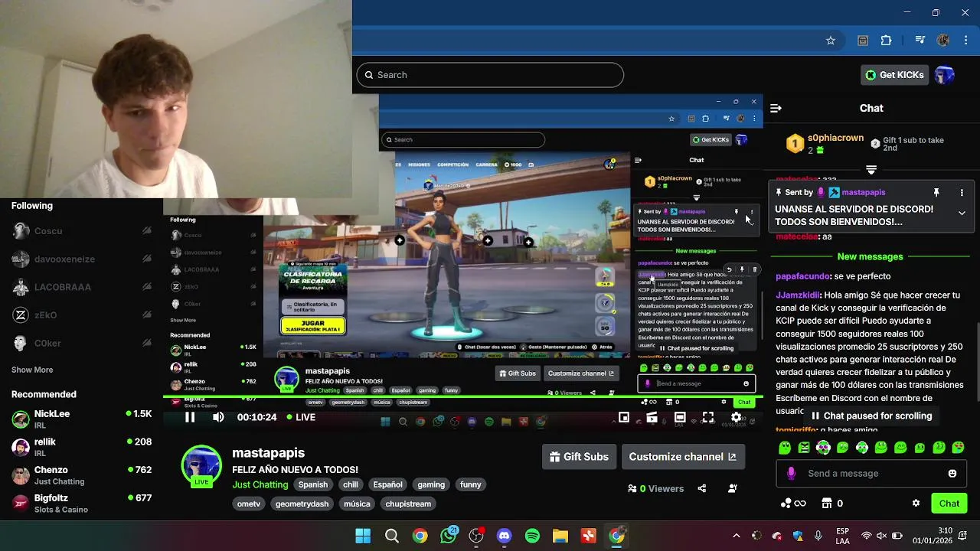Viewport: 980px width, 551px height.
Task: Open zEkO channel in sidebar
Action: point(81,315)
